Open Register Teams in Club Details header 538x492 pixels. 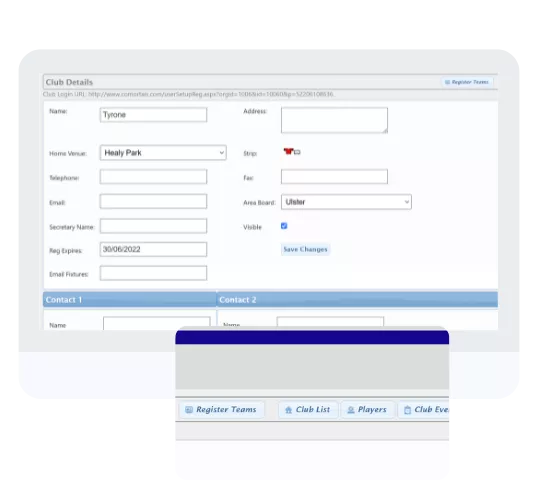click(467, 82)
